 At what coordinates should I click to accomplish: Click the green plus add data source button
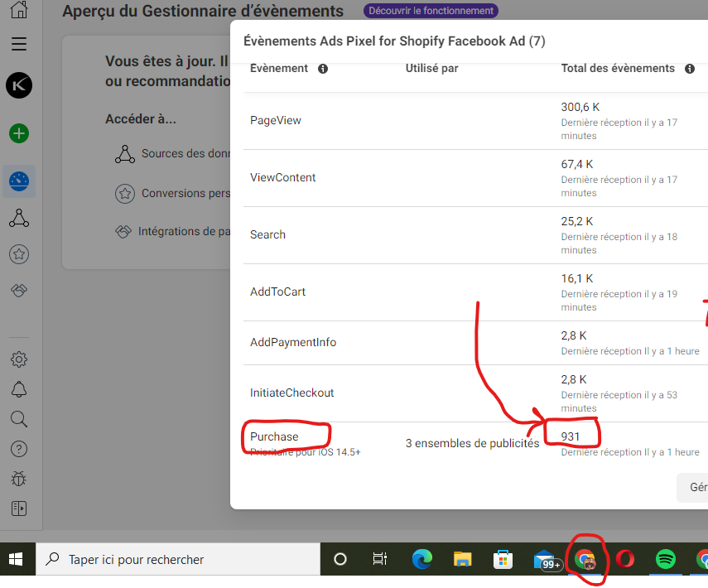(x=19, y=133)
